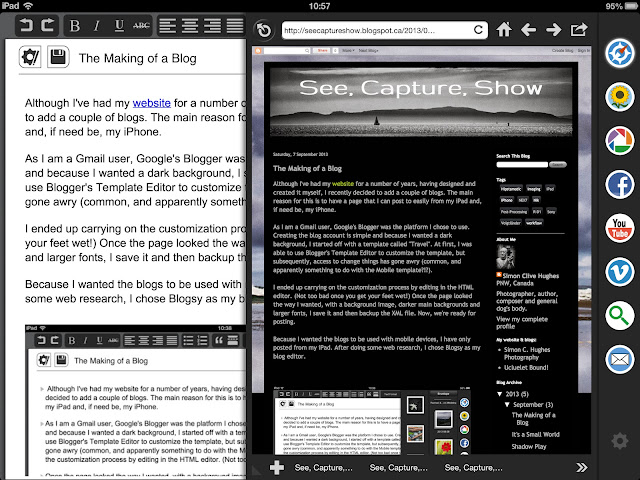Edit the post title The Making of a Blog
The image size is (640, 480).
click(138, 58)
